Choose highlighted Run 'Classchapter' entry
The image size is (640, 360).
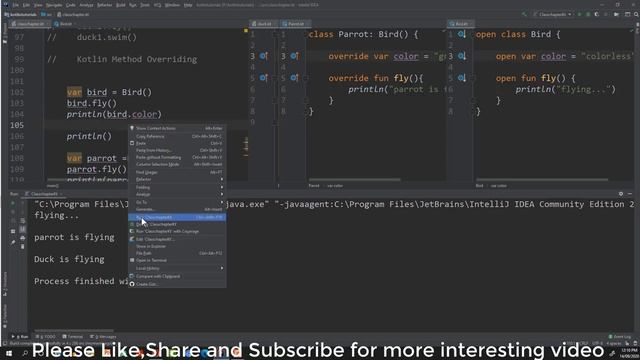point(177,217)
